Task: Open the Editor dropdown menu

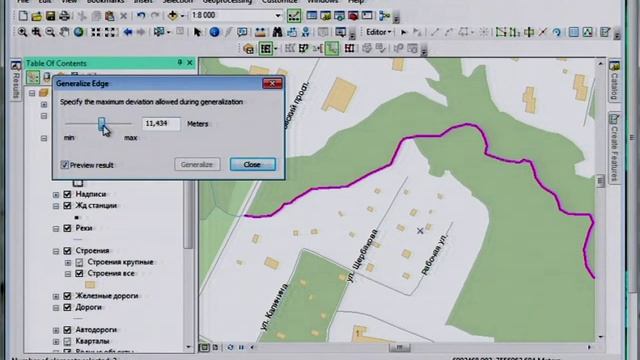Action: pos(378,32)
